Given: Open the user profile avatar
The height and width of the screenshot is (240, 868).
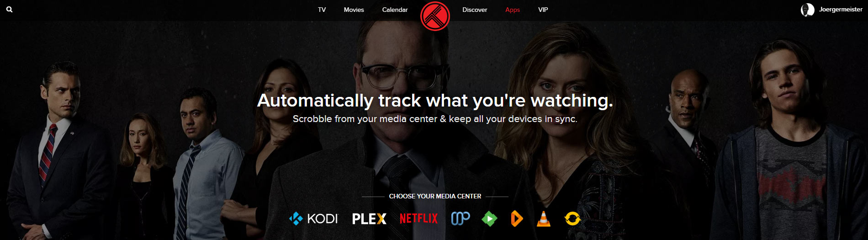Looking at the screenshot, I should (x=807, y=10).
